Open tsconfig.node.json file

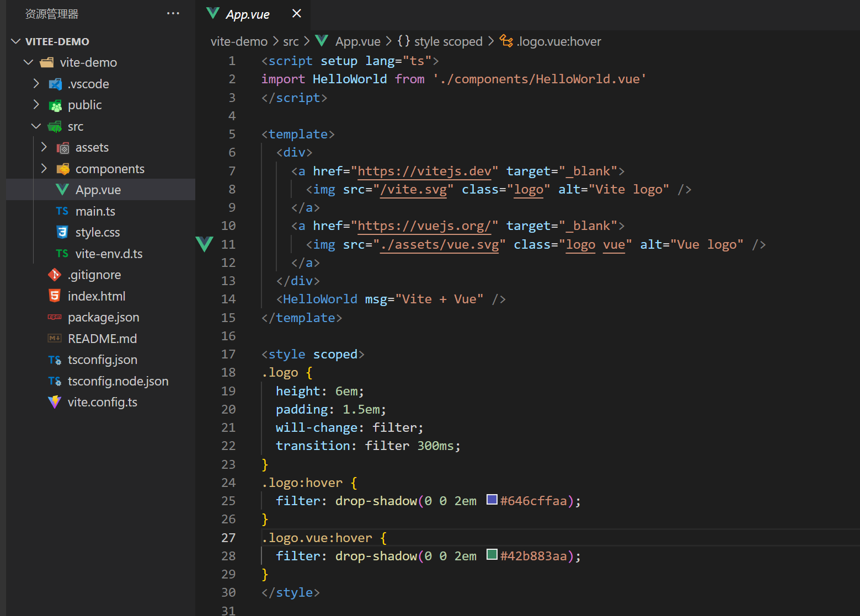coord(118,381)
